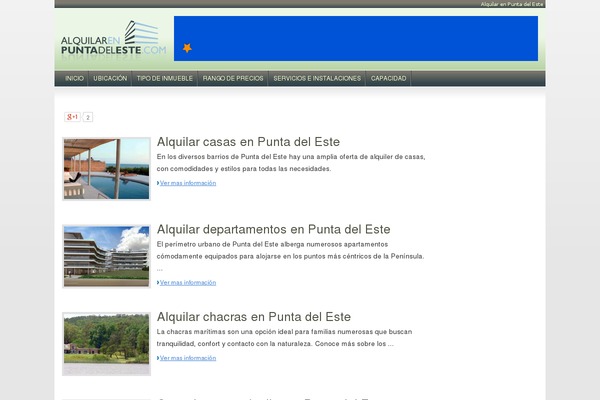Click the +1 count bubble showing 2
This screenshot has height=400, width=600.
click(88, 117)
